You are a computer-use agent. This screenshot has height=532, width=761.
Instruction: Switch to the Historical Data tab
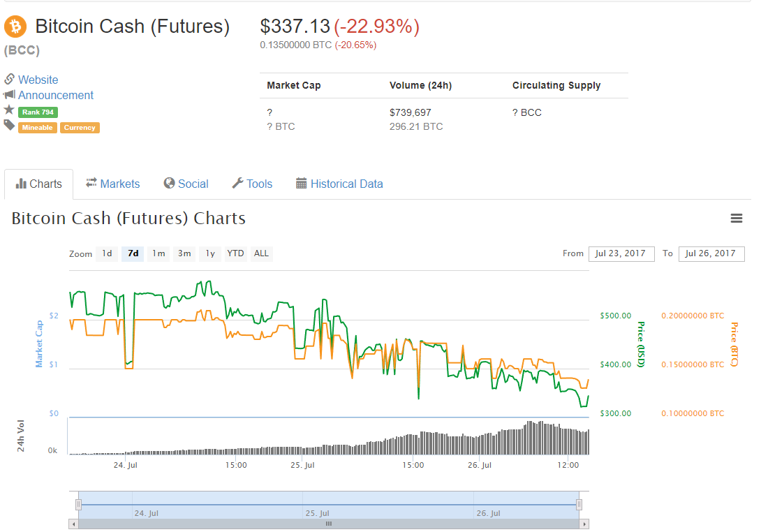[339, 184]
